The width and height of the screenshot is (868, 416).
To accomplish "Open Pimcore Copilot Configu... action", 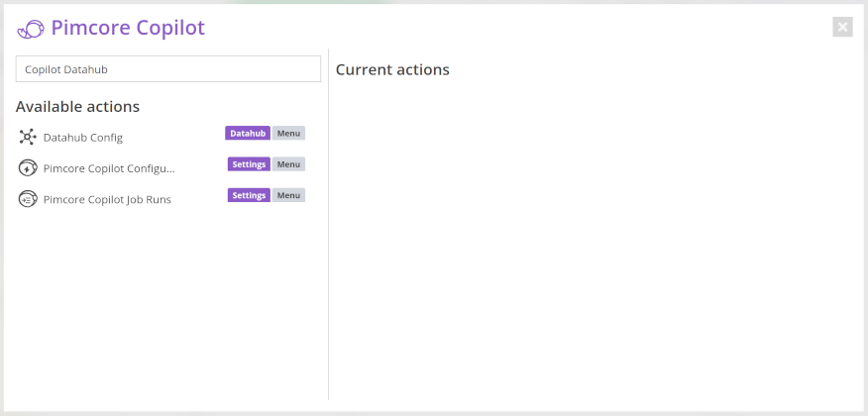I will (x=109, y=168).
